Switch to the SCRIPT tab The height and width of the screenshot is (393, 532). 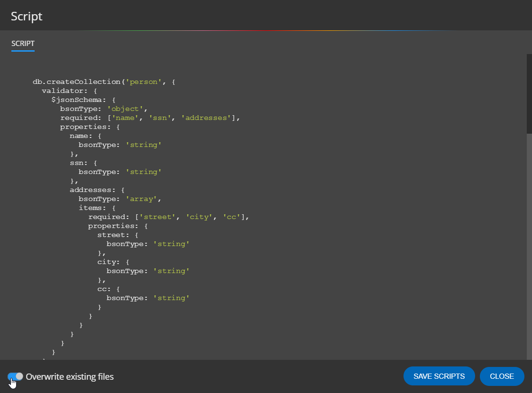(23, 43)
